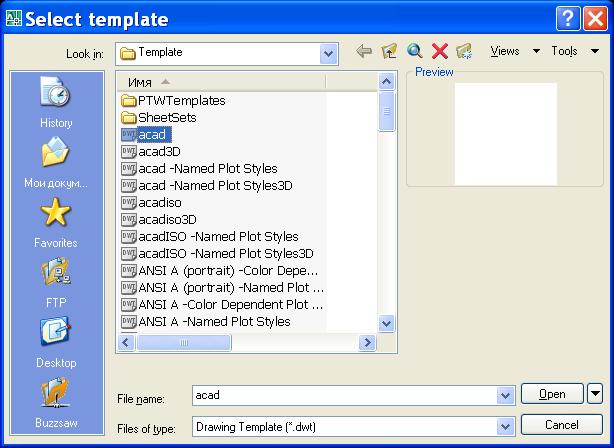Open the Tools menu

(575, 51)
